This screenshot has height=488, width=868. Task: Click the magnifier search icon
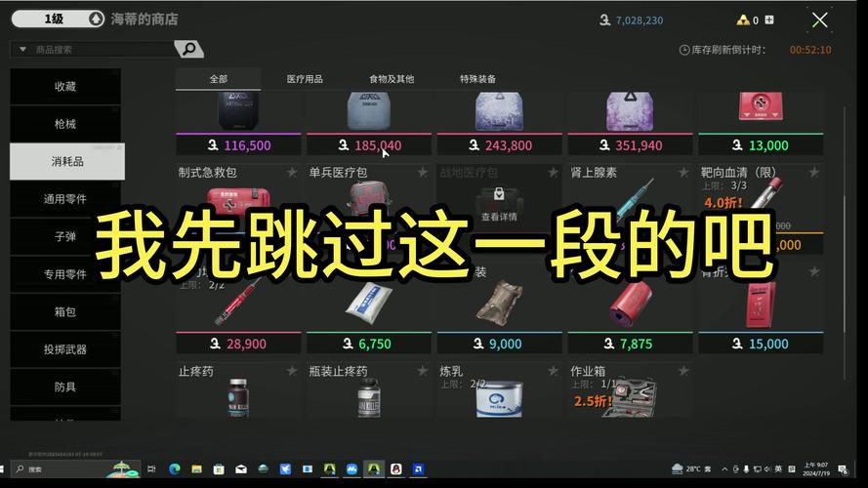coord(188,49)
